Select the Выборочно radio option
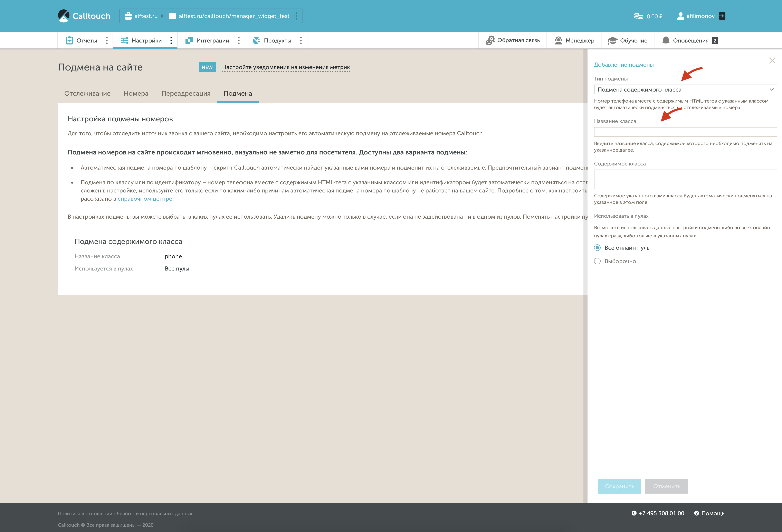 597,261
